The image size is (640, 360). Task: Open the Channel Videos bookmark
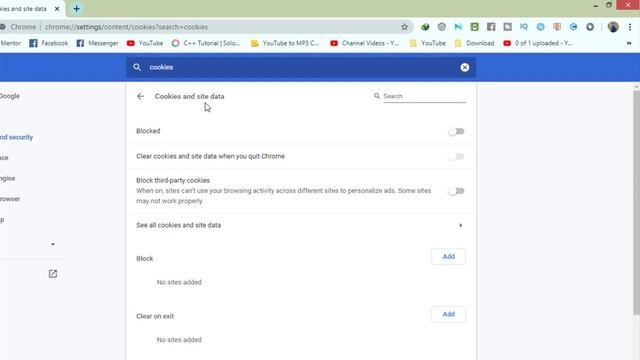364,43
